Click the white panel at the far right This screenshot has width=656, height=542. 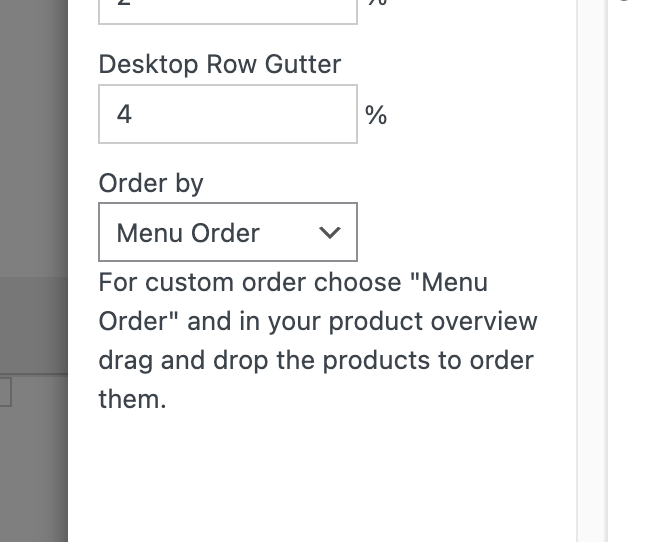(x=631, y=270)
